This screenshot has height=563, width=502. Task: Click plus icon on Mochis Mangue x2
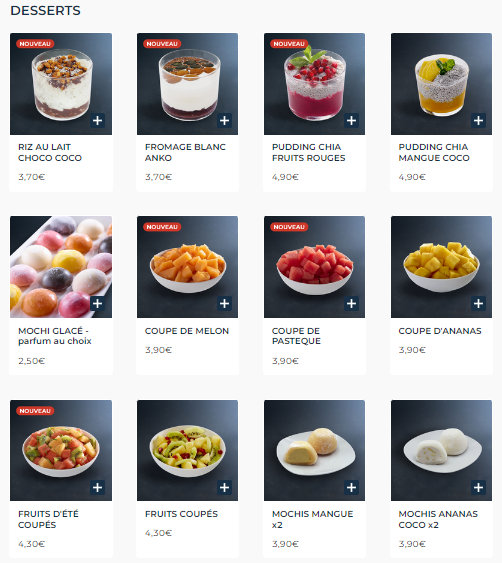352,488
